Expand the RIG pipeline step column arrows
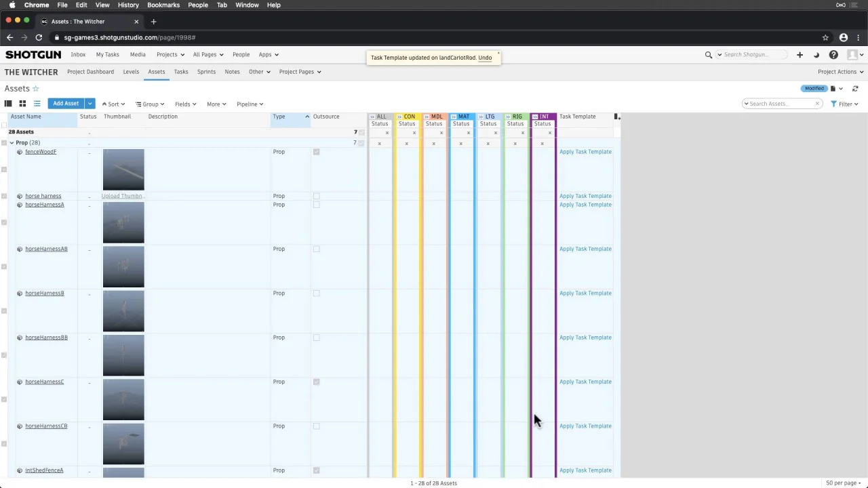 (x=508, y=117)
